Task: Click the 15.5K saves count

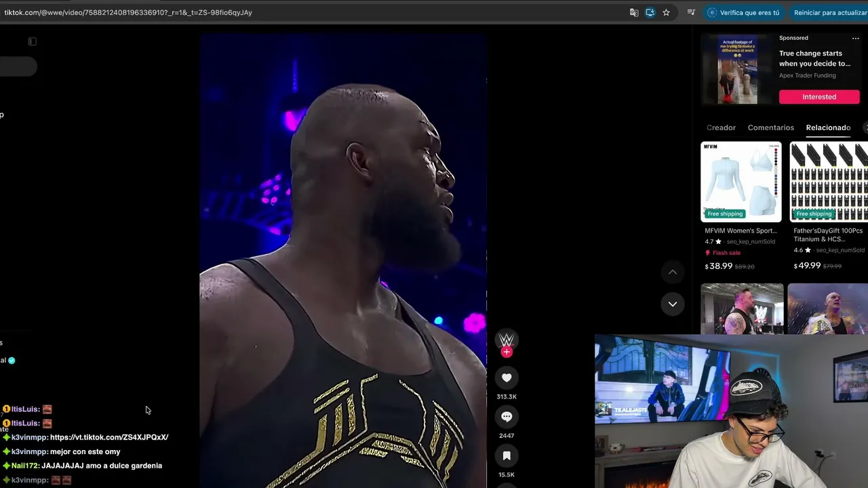Action: click(x=507, y=475)
